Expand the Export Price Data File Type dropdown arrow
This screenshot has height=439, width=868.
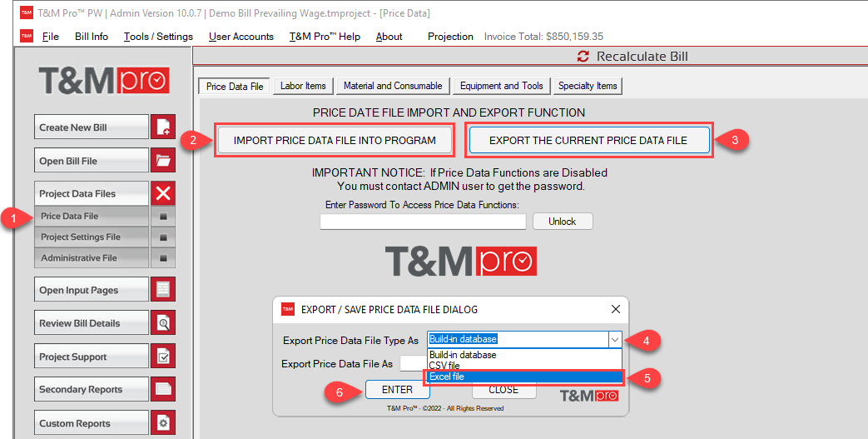[615, 339]
